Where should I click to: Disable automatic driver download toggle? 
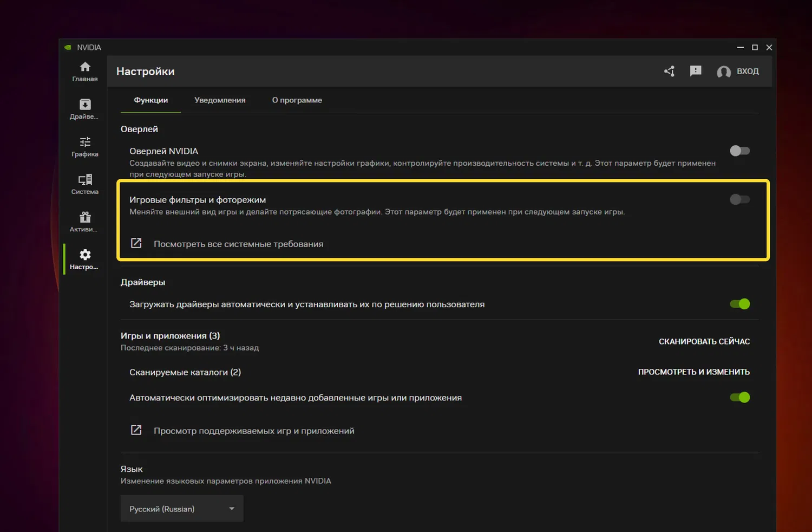(739, 304)
